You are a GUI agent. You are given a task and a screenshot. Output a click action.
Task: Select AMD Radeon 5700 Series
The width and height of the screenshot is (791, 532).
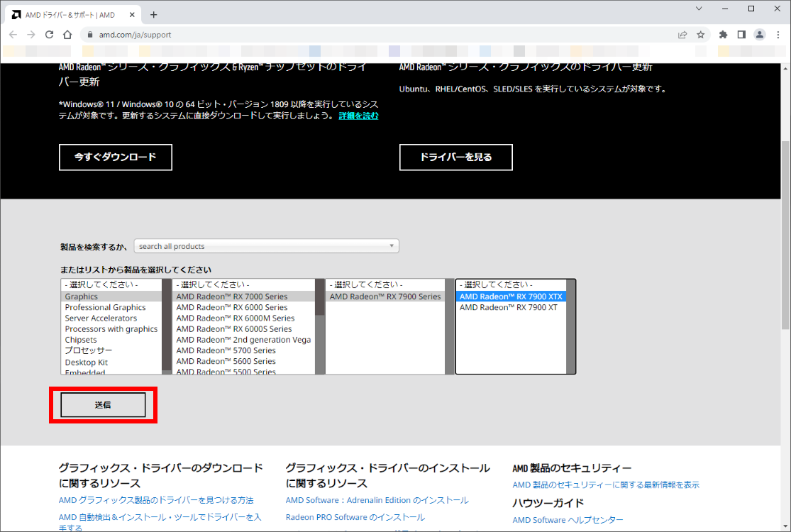pos(243,350)
